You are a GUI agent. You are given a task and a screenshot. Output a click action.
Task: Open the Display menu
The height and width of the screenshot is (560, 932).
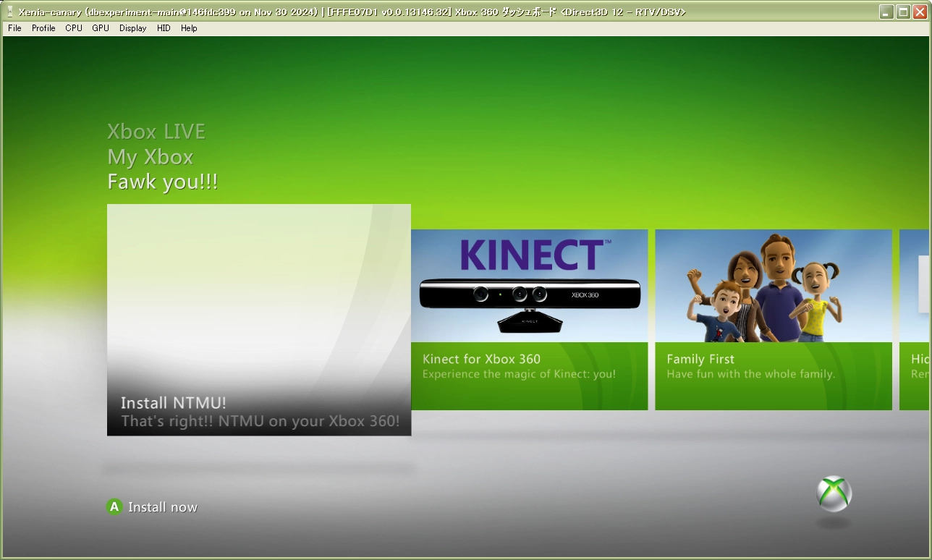pyautogui.click(x=132, y=28)
